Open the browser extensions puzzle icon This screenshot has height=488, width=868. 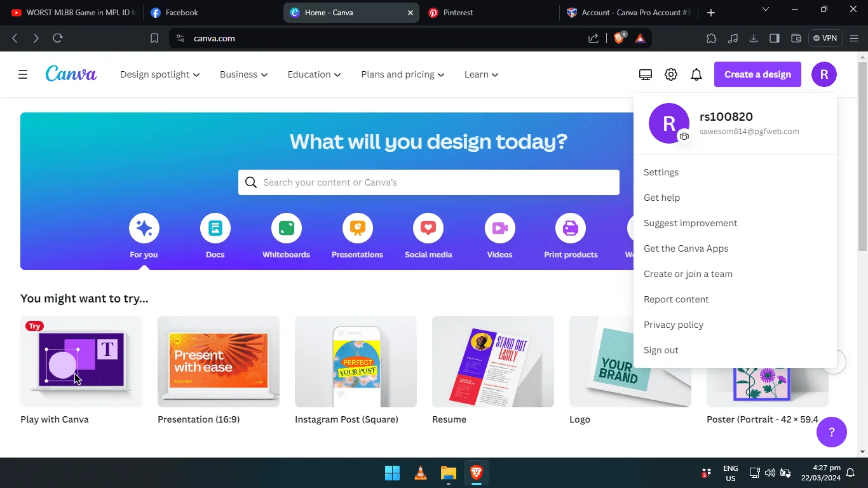[x=712, y=38]
